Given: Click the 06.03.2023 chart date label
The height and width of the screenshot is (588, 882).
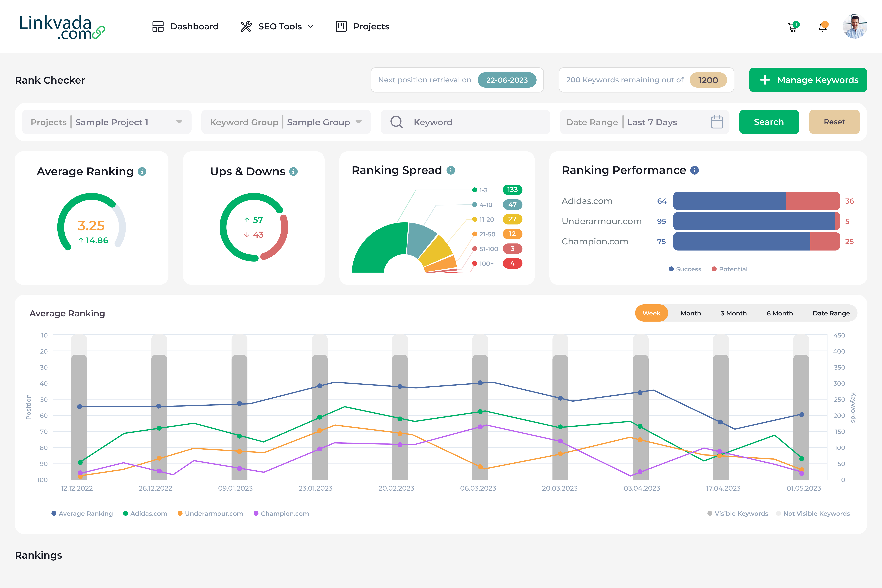Looking at the screenshot, I should pyautogui.click(x=478, y=488).
